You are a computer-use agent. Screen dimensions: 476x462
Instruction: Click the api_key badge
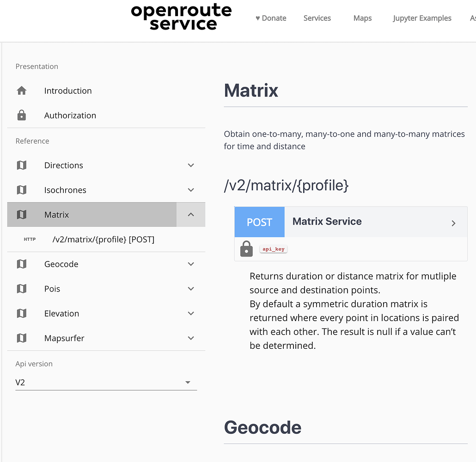click(x=273, y=249)
